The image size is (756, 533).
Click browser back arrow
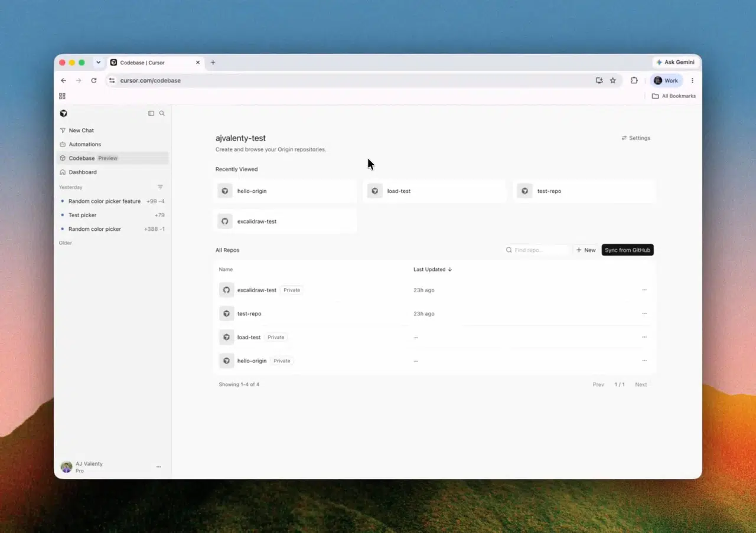click(x=64, y=80)
